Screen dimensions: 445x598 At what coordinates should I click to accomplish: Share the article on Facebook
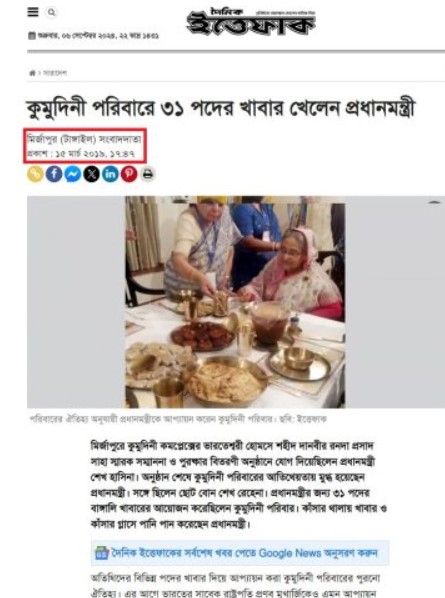pos(54,174)
